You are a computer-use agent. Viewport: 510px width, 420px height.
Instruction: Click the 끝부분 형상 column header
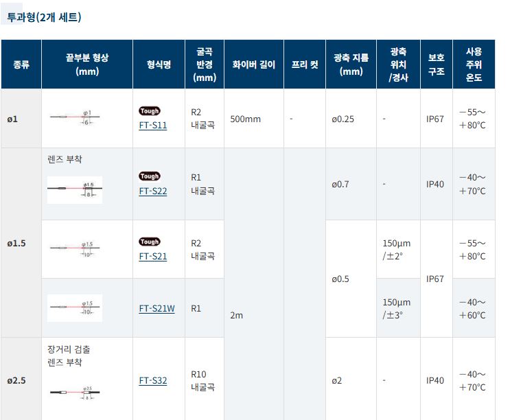tap(87, 65)
